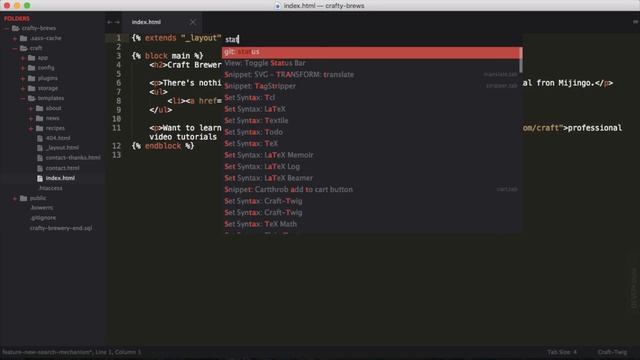Click the document proxy icon in title bar
The image size is (640, 360).
278,6
